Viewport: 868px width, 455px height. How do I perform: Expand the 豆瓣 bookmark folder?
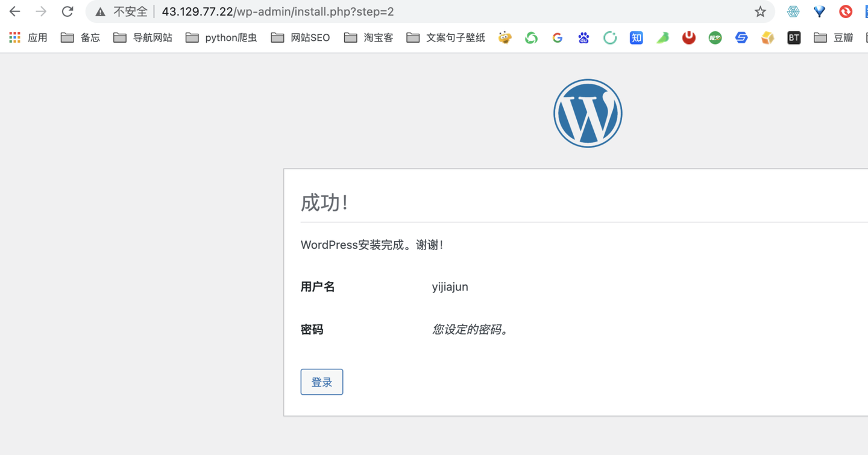[834, 37]
